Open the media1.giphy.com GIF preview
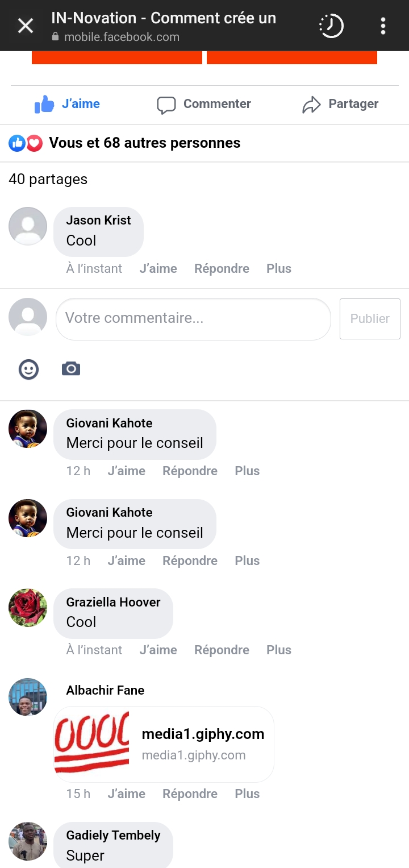 (x=164, y=744)
